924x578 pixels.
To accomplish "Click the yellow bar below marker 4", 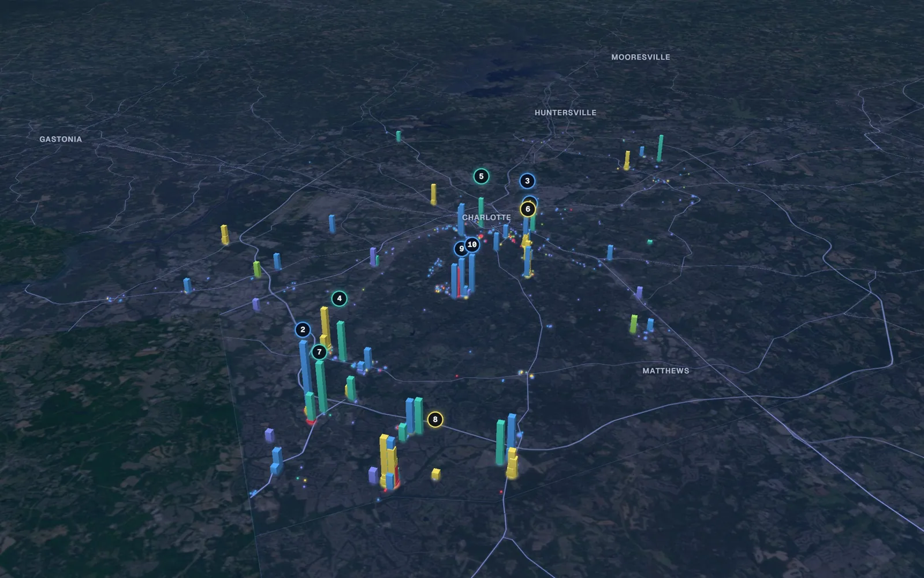I will [325, 327].
